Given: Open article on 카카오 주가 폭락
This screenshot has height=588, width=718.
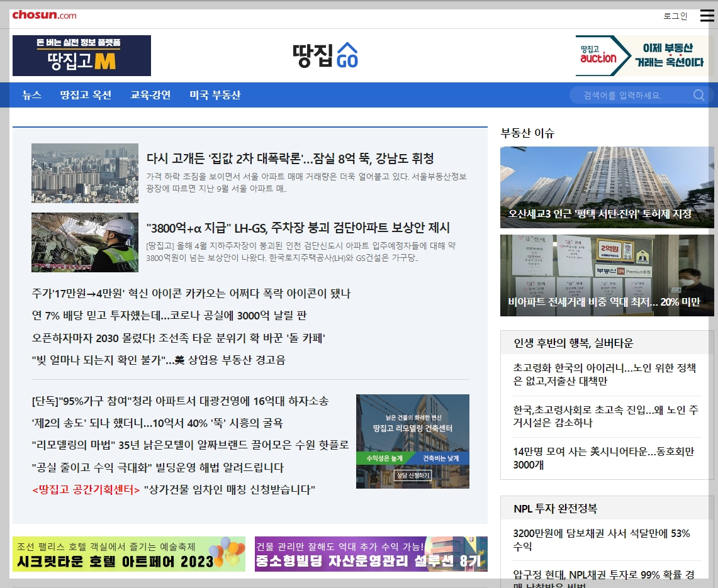Looking at the screenshot, I should pyautogui.click(x=191, y=293).
